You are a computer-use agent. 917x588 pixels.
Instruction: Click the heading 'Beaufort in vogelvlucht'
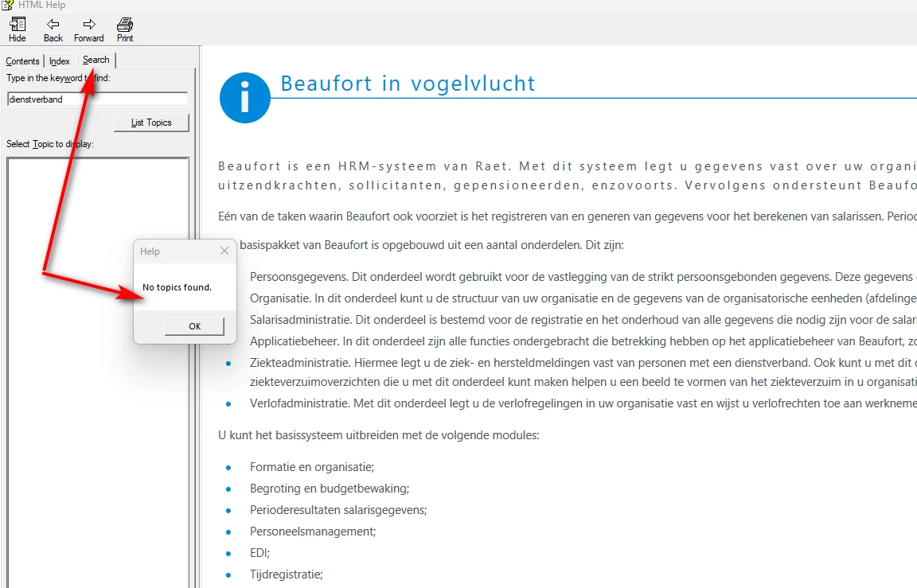[x=408, y=84]
